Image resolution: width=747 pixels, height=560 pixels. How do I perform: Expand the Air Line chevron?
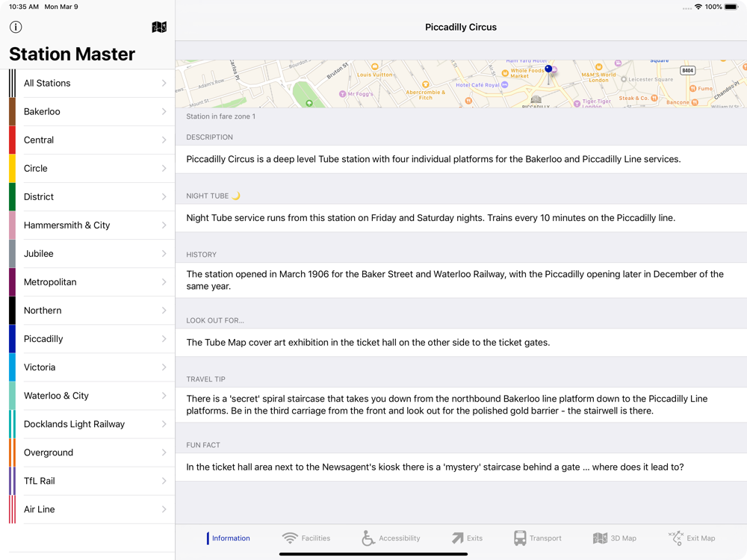164,509
